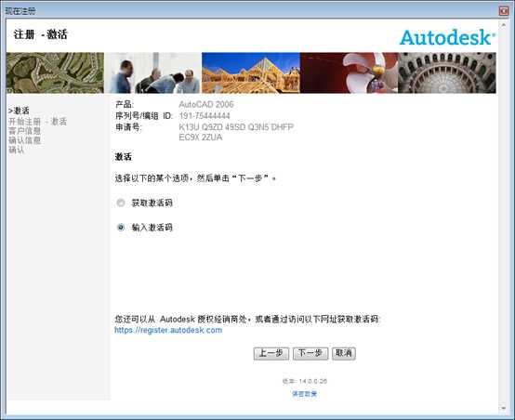
Task: Click the 上一步 button
Action: pyautogui.click(x=271, y=353)
